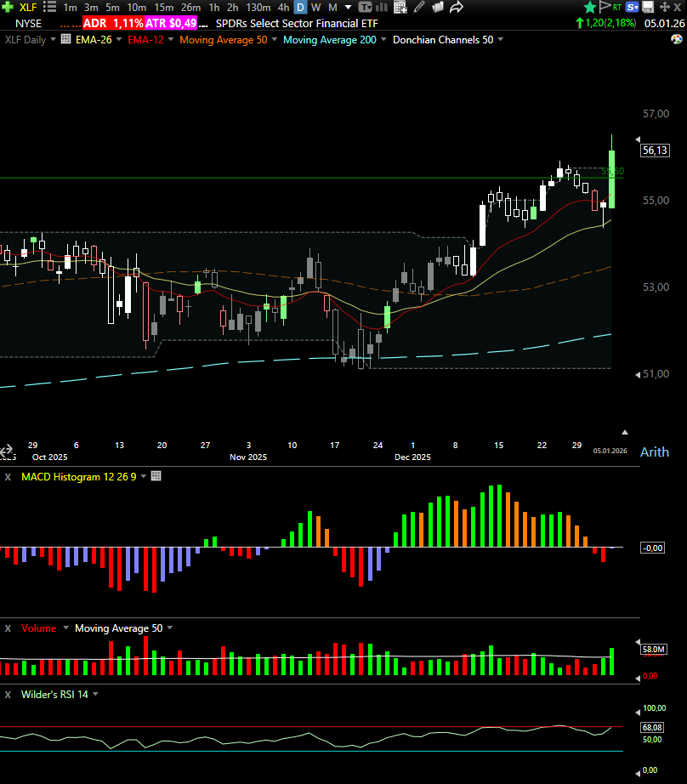Select the D daily timeframe

(x=300, y=8)
